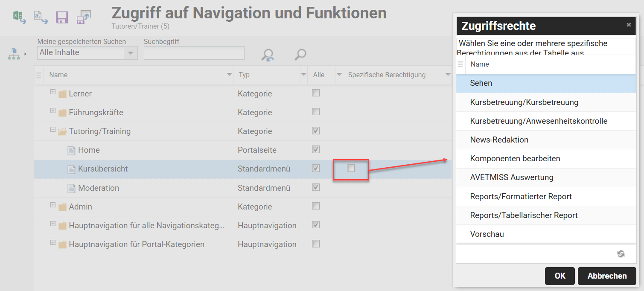Select the Sehen permission row
The width and height of the screenshot is (644, 291).
click(x=546, y=83)
